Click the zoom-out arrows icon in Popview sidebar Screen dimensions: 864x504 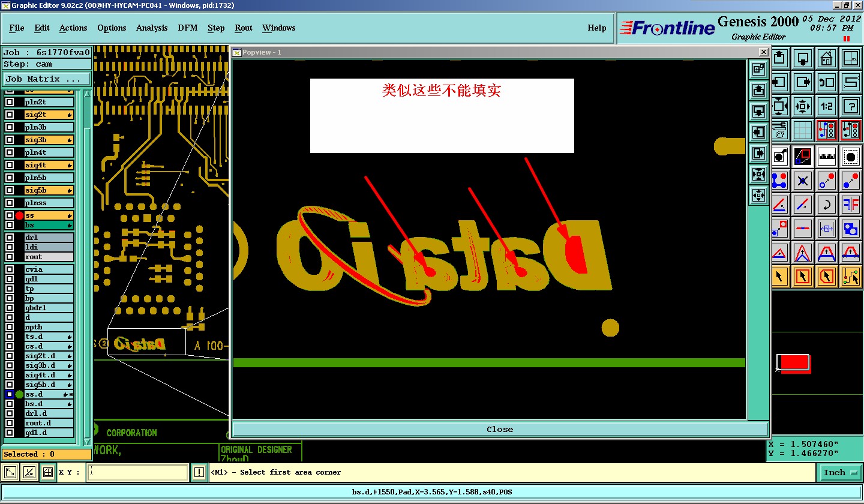pos(758,195)
